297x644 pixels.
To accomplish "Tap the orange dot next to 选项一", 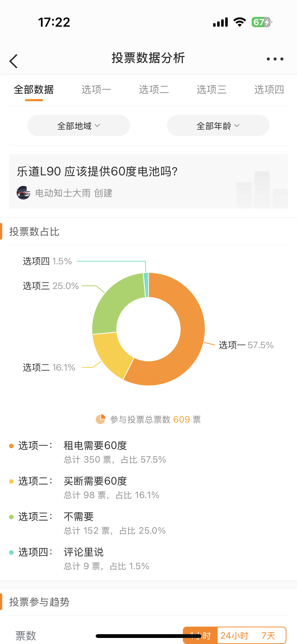I will click(11, 446).
